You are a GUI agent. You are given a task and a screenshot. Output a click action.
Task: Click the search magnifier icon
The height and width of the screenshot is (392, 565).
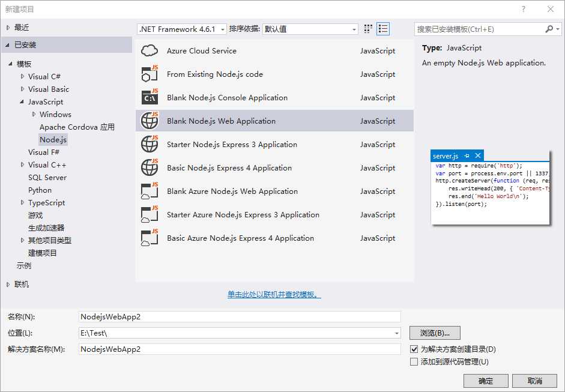[x=549, y=29]
